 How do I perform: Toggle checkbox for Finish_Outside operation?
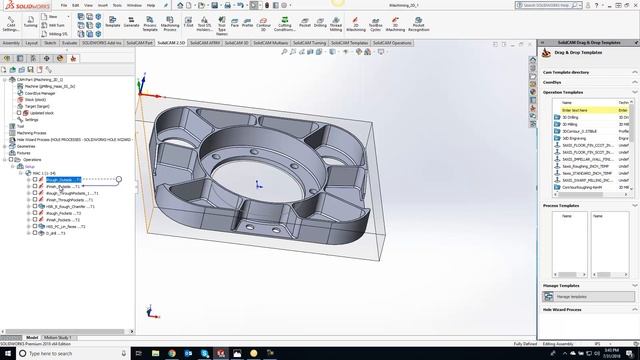pos(35,186)
